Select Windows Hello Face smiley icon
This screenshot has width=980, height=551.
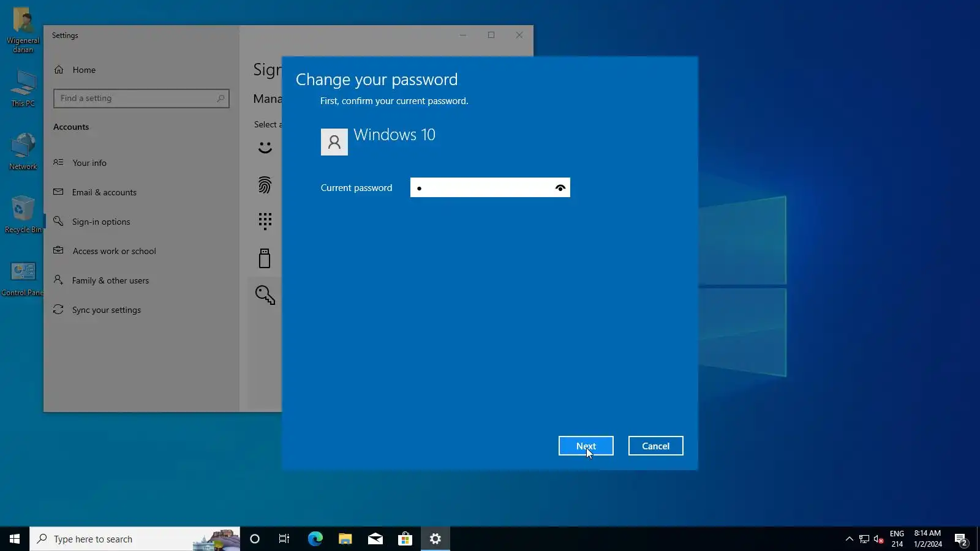tap(265, 148)
